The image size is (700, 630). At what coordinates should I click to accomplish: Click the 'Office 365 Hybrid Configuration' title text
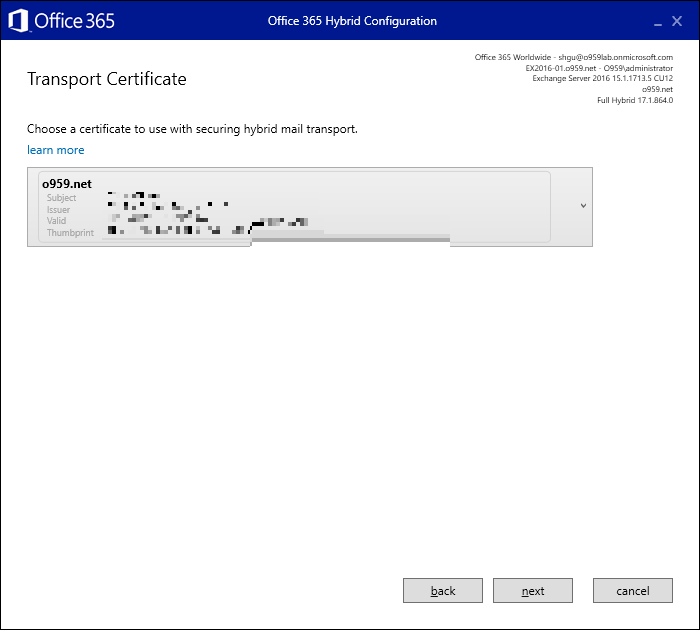[352, 21]
